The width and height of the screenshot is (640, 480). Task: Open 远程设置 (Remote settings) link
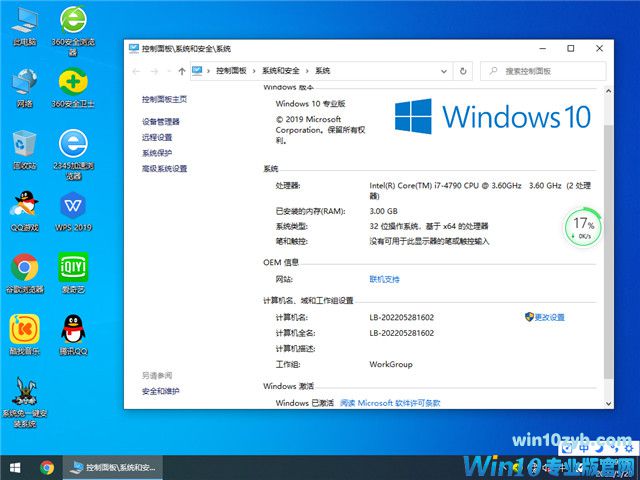(x=157, y=138)
